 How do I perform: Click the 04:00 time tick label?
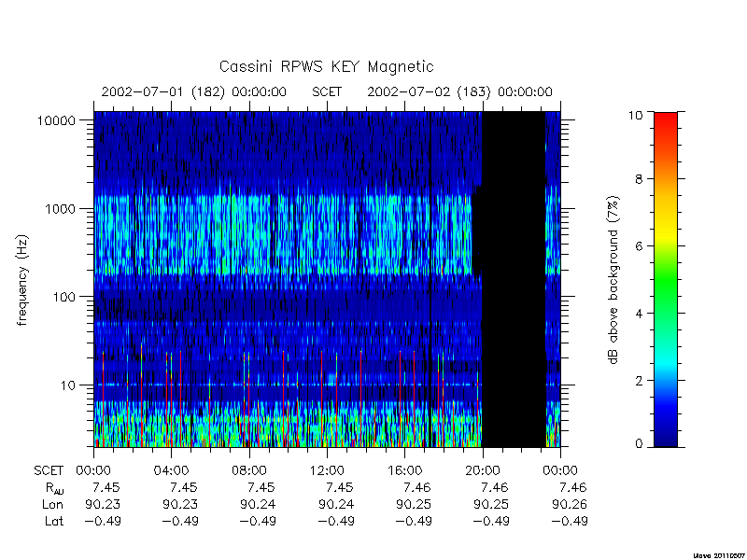(172, 471)
